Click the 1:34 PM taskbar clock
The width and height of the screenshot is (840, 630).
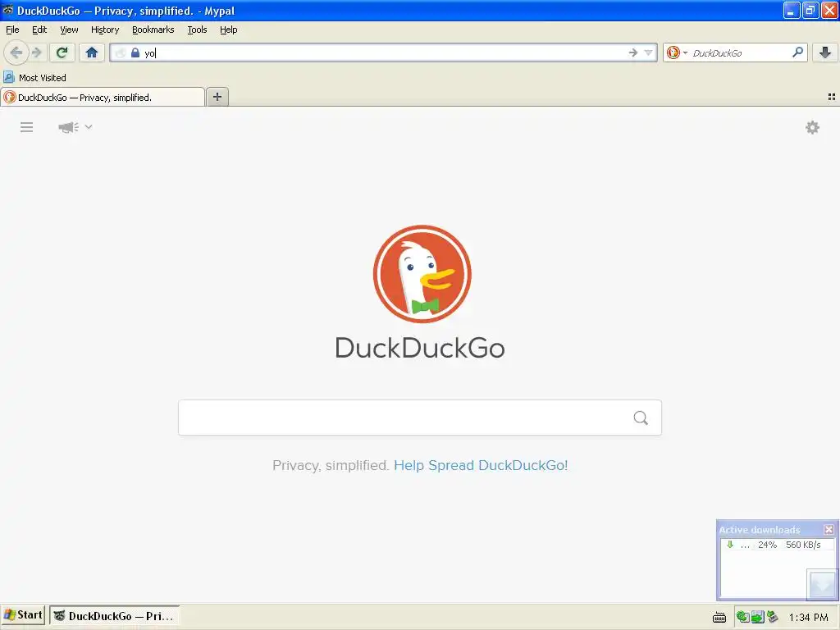808,617
